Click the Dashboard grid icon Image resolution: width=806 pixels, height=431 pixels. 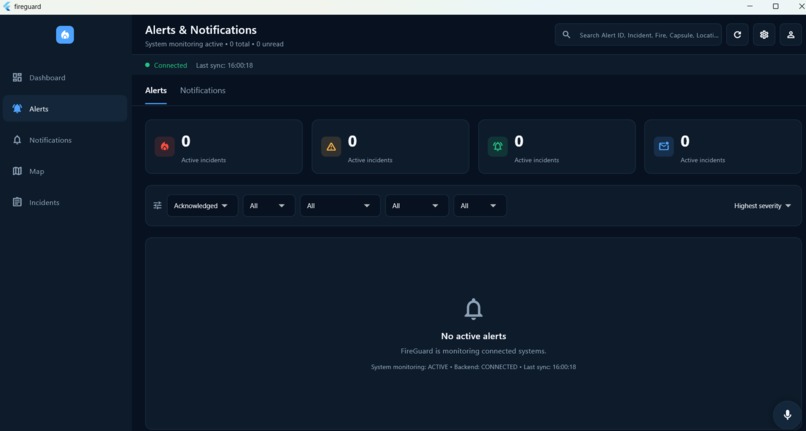17,77
